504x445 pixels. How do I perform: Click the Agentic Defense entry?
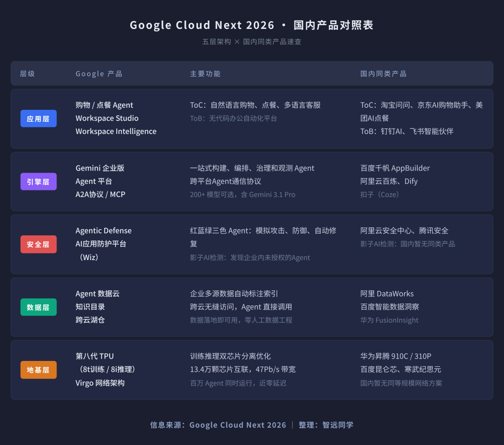[104, 231]
